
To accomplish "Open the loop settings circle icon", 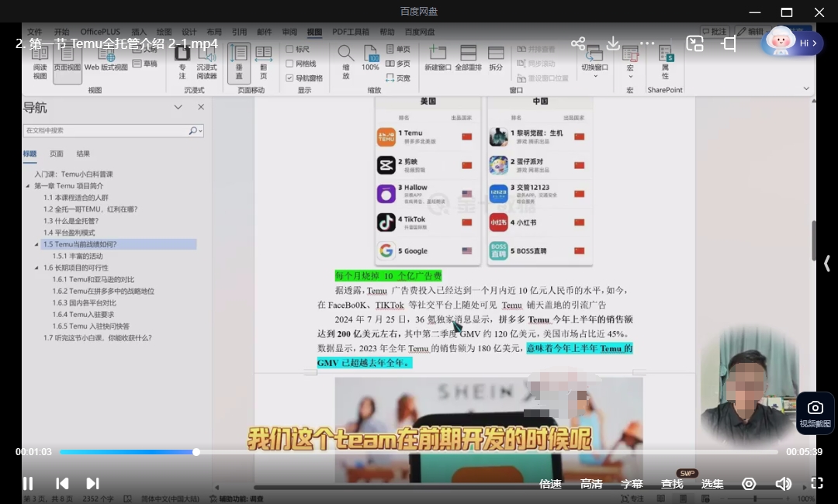I will [x=749, y=484].
